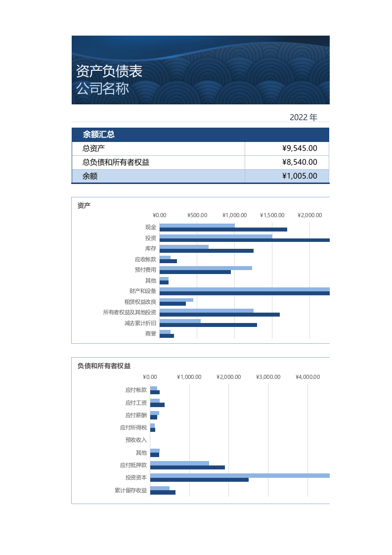The image size is (392, 555).
Task: Click 其他 label in 资产 chart
Action: [x=150, y=280]
